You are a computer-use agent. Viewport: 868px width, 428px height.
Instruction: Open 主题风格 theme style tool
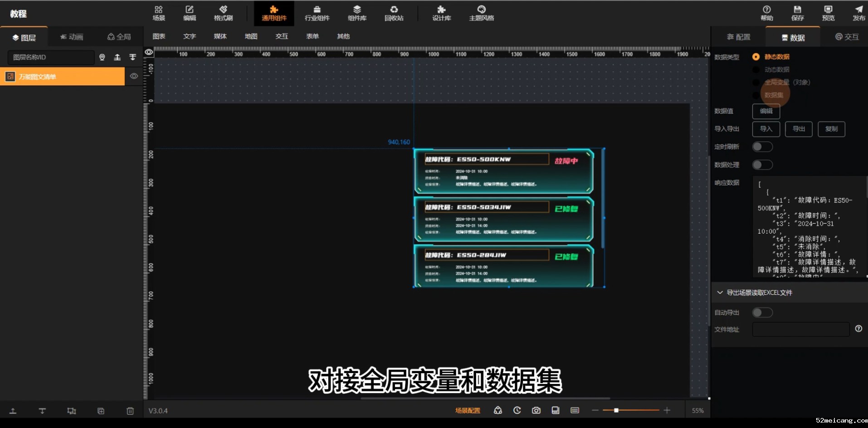coord(481,13)
